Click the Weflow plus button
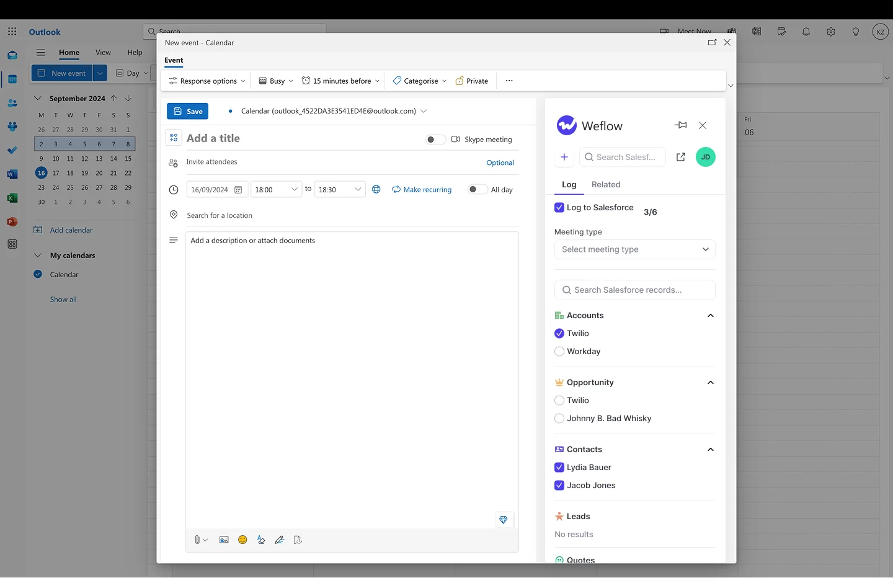This screenshot has height=588, width=893. [564, 157]
